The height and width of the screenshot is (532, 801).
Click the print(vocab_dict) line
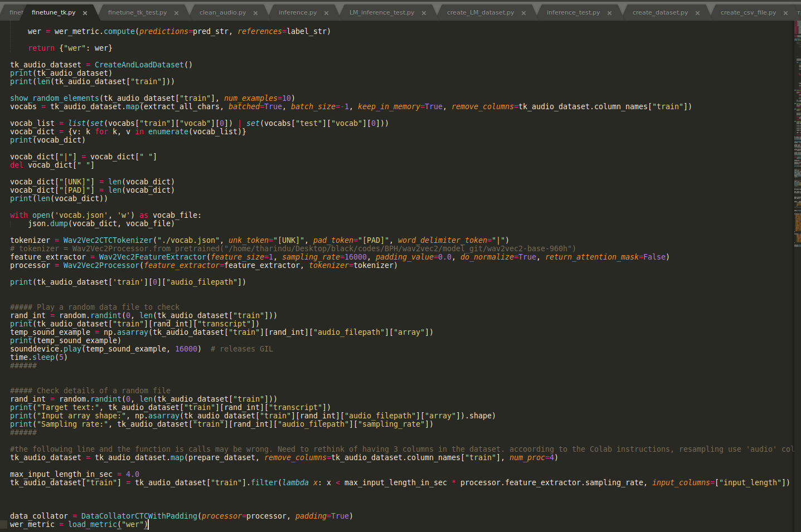[x=47, y=140]
